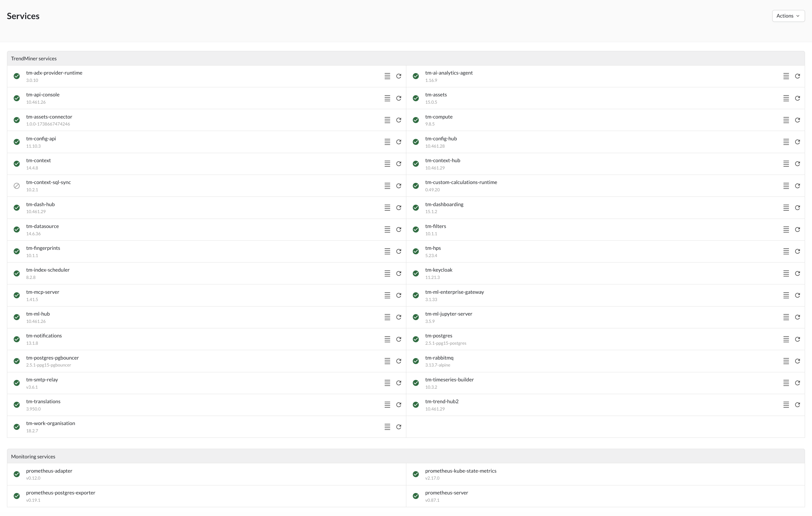This screenshot has width=812, height=516.
Task: Click the green status icon of tm-fingerprints
Action: tap(16, 252)
